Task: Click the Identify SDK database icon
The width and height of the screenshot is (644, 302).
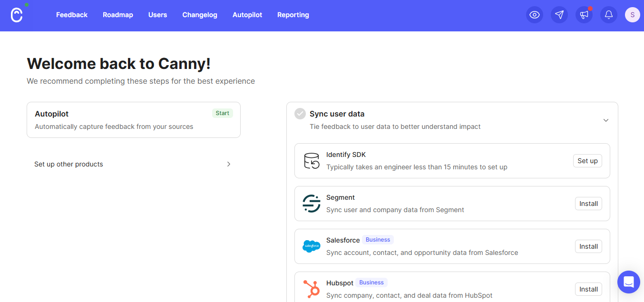Action: click(312, 161)
